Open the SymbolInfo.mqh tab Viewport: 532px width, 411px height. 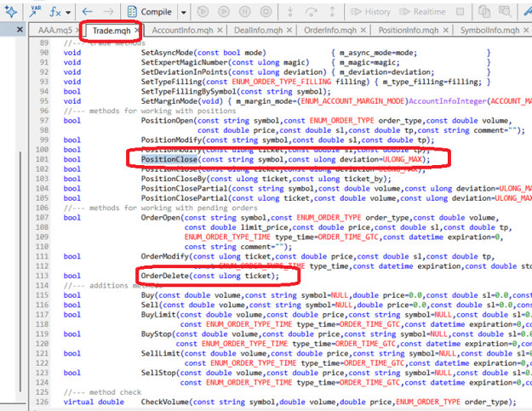pos(489,31)
